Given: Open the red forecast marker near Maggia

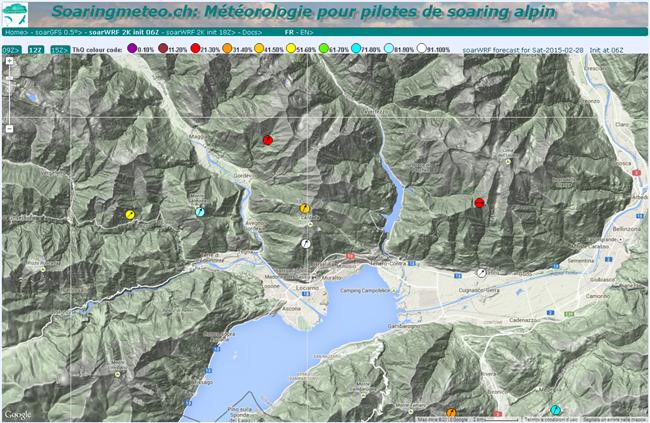Looking at the screenshot, I should click(x=268, y=140).
